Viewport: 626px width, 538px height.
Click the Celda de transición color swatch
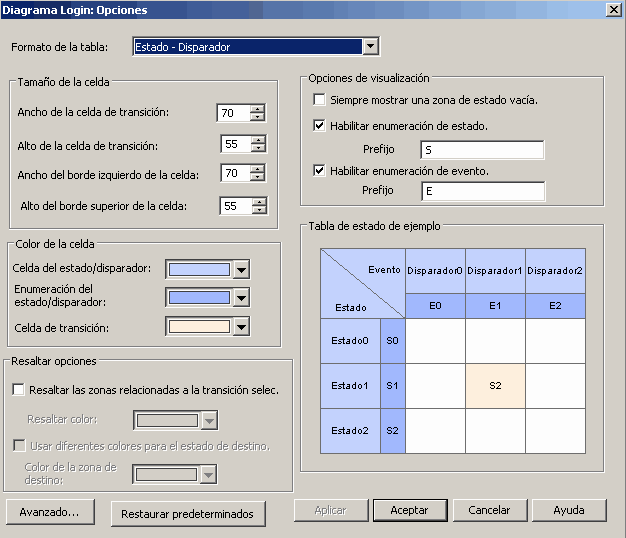199,326
